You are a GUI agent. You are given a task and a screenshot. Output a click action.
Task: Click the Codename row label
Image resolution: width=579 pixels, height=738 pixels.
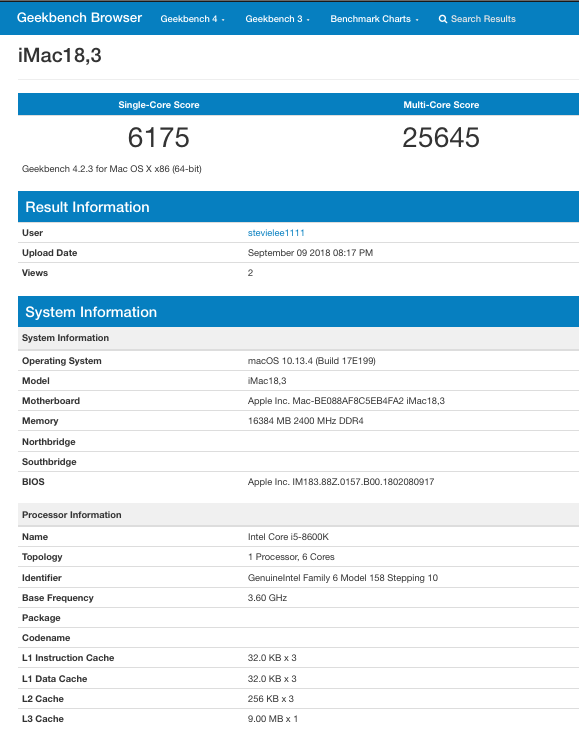click(46, 638)
